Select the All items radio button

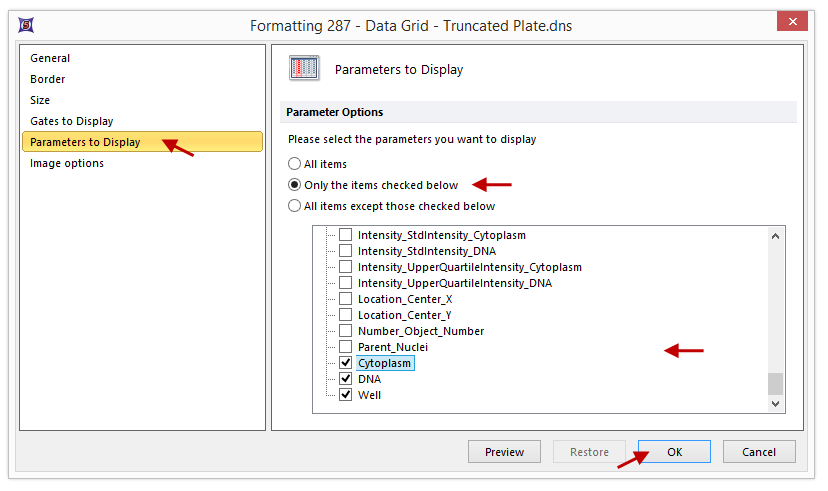(x=294, y=163)
